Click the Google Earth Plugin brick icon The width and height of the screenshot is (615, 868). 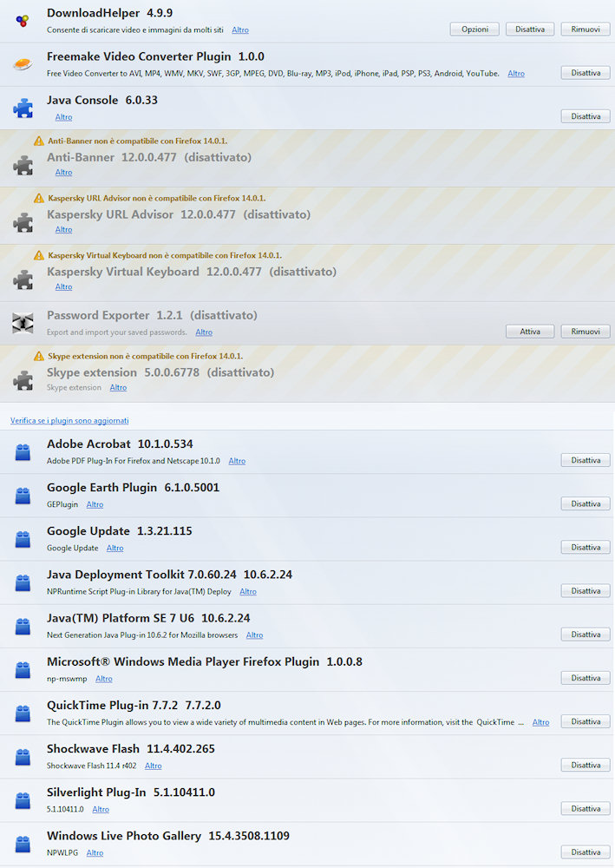pyautogui.click(x=23, y=496)
